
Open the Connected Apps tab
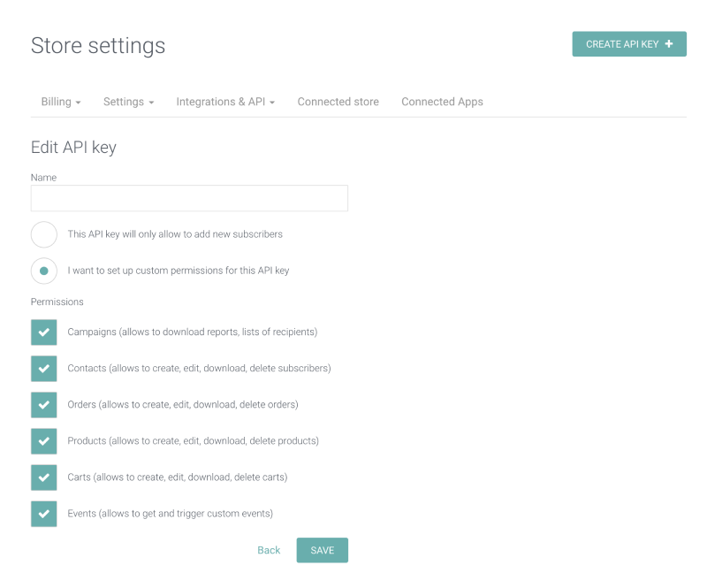tap(442, 102)
